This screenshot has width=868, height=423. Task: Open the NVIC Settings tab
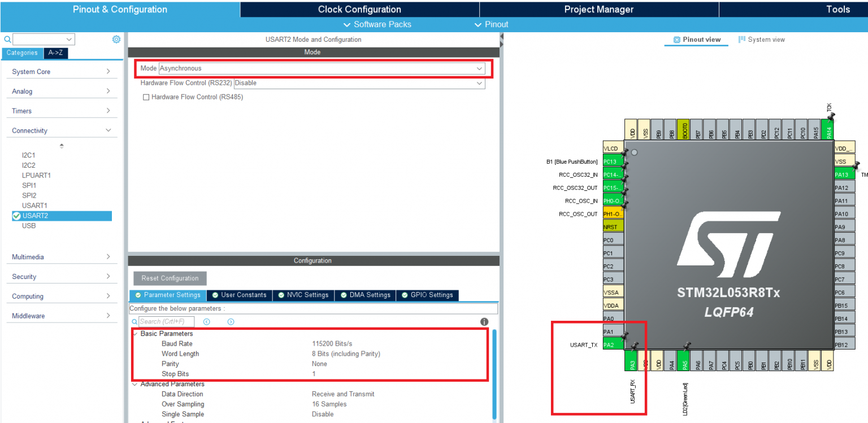[x=303, y=295]
